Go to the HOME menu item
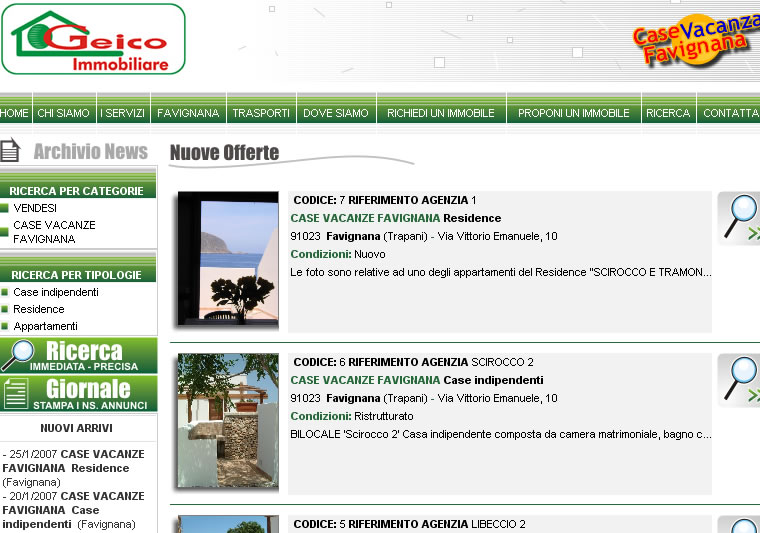The image size is (760, 533). point(15,113)
